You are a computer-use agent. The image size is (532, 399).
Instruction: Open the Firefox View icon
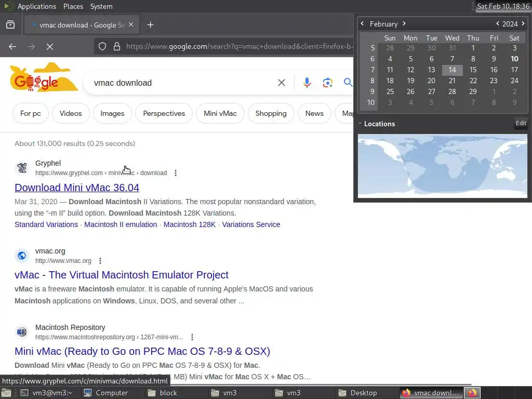coord(10,25)
